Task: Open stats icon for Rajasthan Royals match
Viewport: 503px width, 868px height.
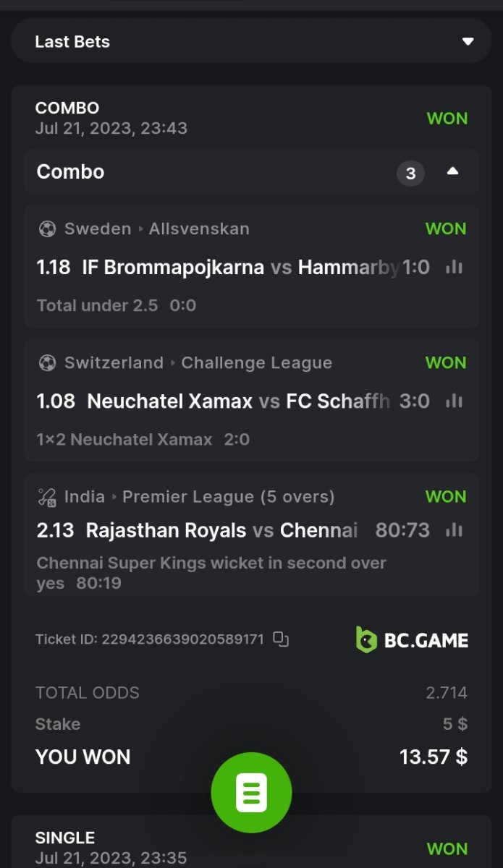Action: point(454,531)
